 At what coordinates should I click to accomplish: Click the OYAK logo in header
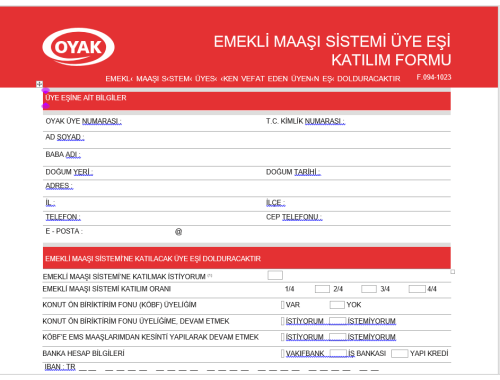(x=79, y=47)
